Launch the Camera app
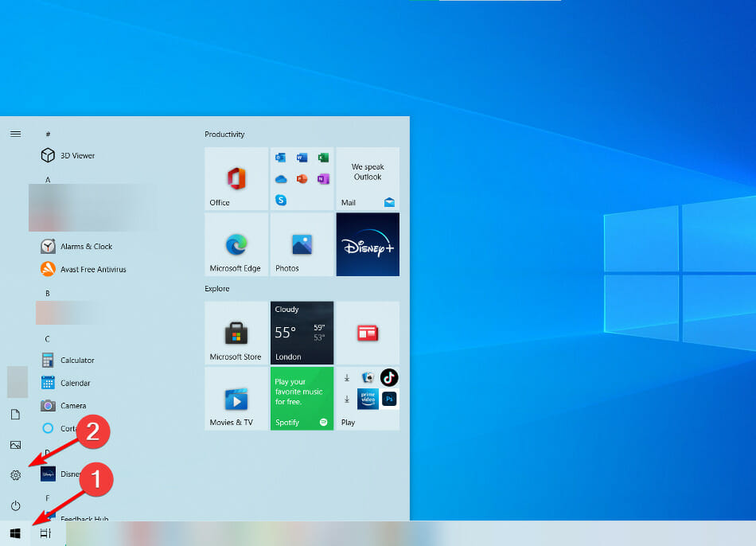Screen dimensions: 756x546 click(x=64, y=406)
